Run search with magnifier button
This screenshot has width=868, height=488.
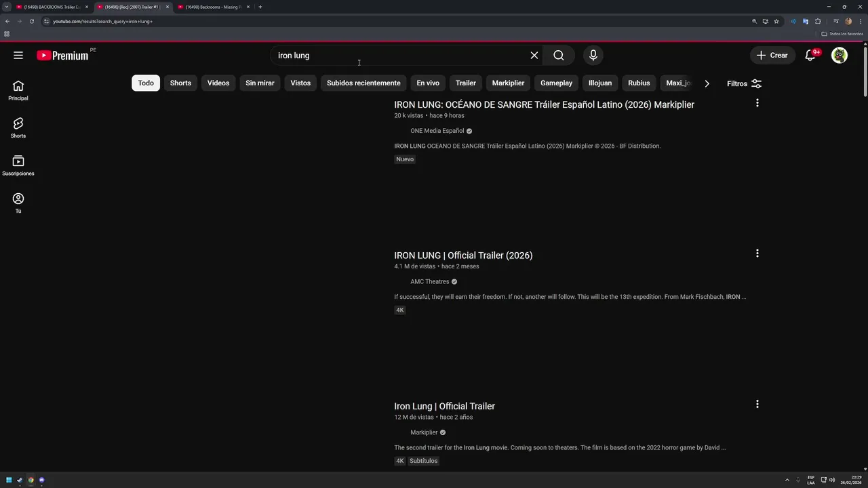coord(559,56)
